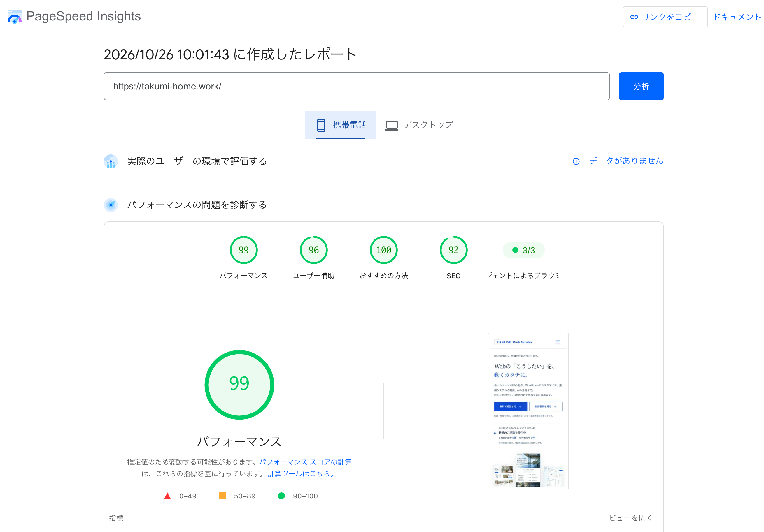This screenshot has height=532, width=764.
Task: Click the link chain icon in copy button
Action: (x=634, y=17)
